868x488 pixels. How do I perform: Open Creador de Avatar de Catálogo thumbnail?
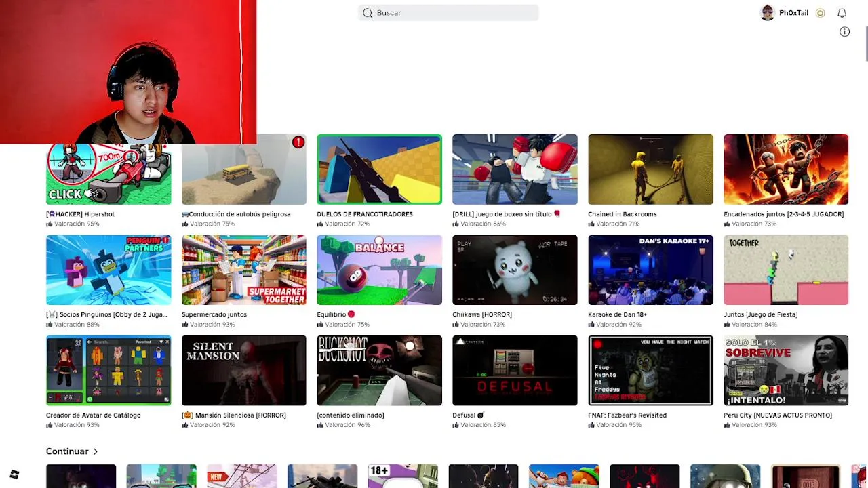click(108, 370)
